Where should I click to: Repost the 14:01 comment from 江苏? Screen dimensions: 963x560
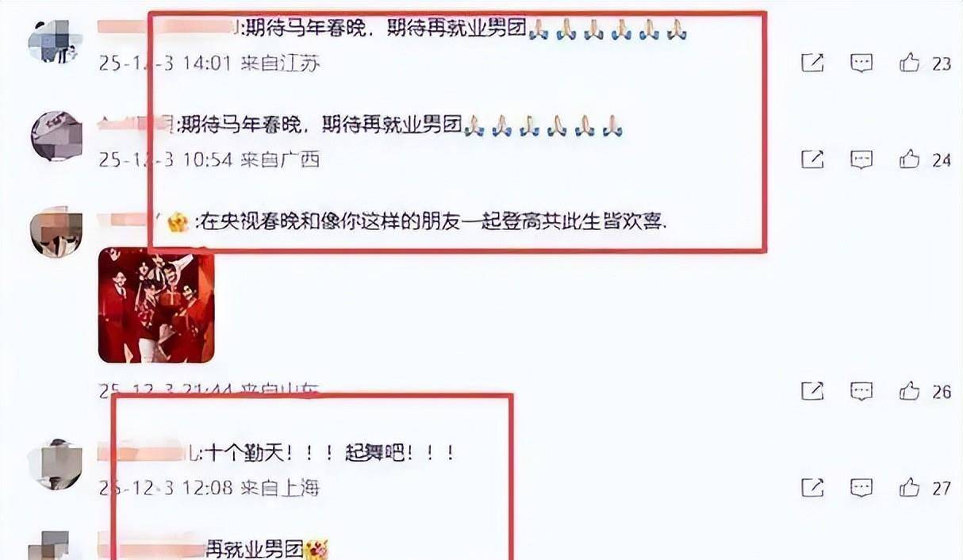coord(812,63)
